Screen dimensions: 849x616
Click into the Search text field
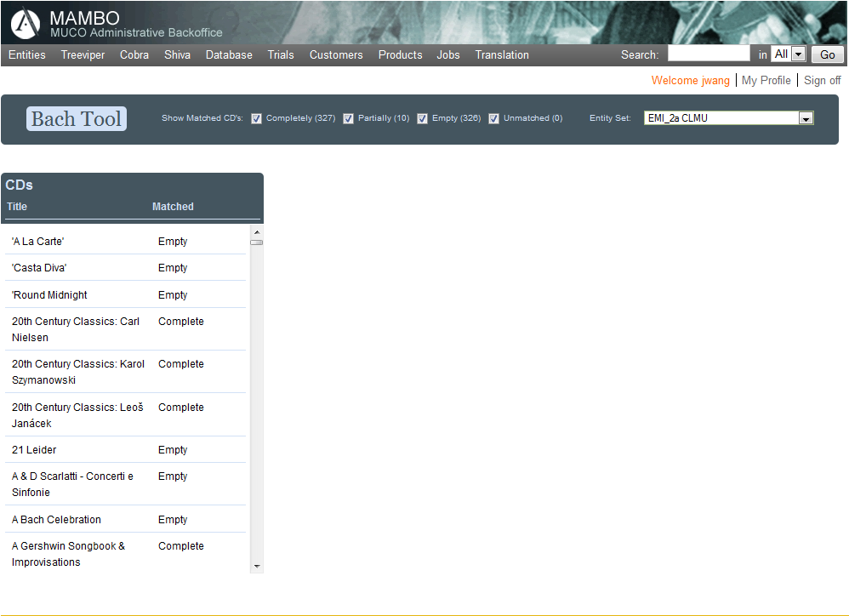point(708,54)
